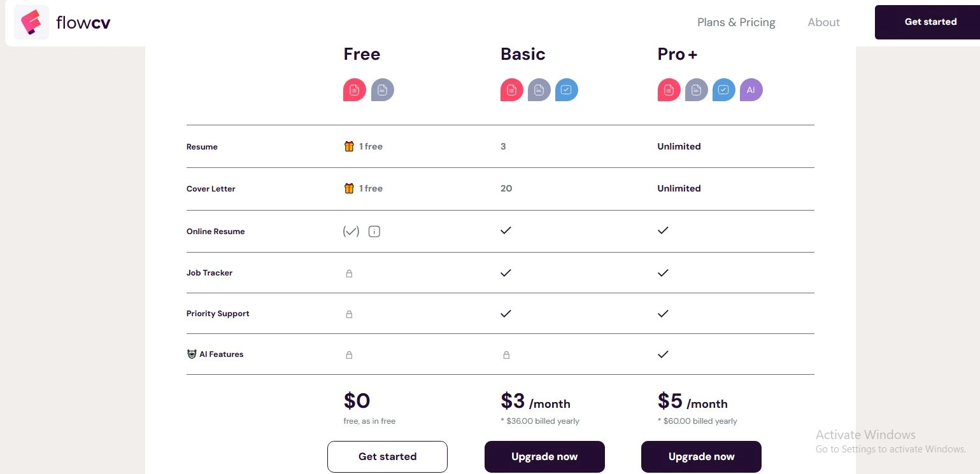Click the Basic plan Online Resume checkmark
980x474 pixels.
tap(506, 230)
